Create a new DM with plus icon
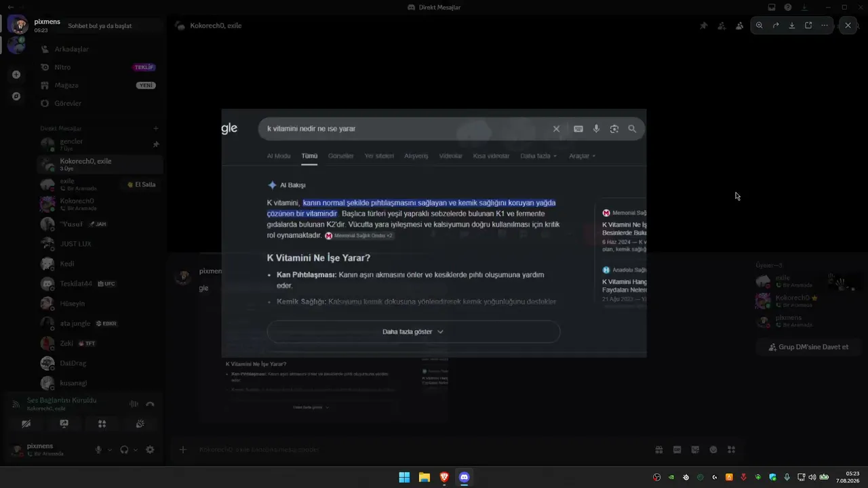Viewport: 868px width, 488px height. point(156,128)
